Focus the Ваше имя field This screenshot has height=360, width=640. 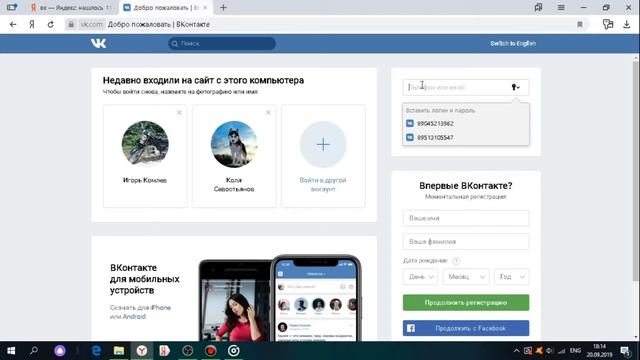466,218
